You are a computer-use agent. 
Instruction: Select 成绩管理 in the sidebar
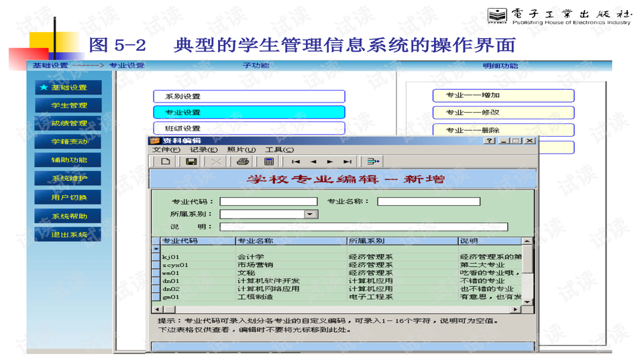68,123
